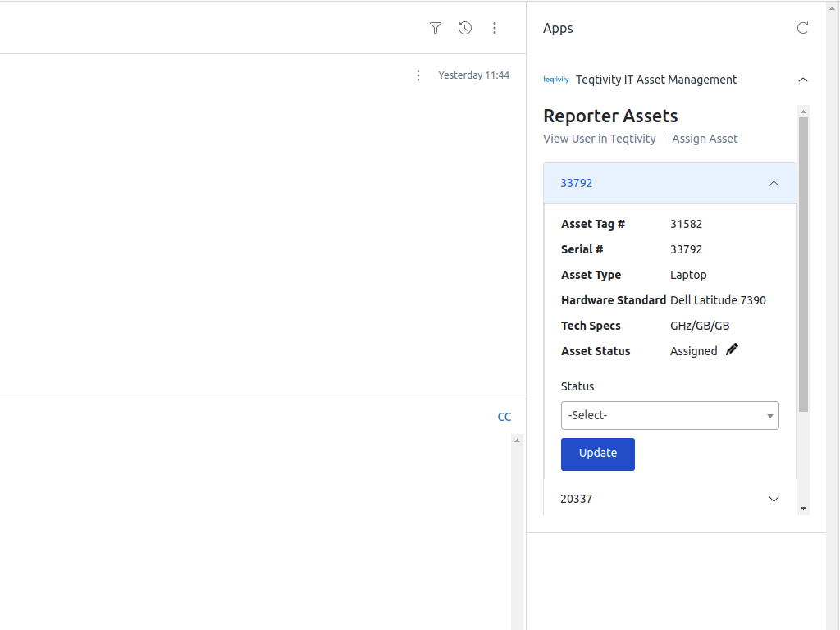The image size is (840, 630).
Task: Click the CC link
Action: point(504,417)
